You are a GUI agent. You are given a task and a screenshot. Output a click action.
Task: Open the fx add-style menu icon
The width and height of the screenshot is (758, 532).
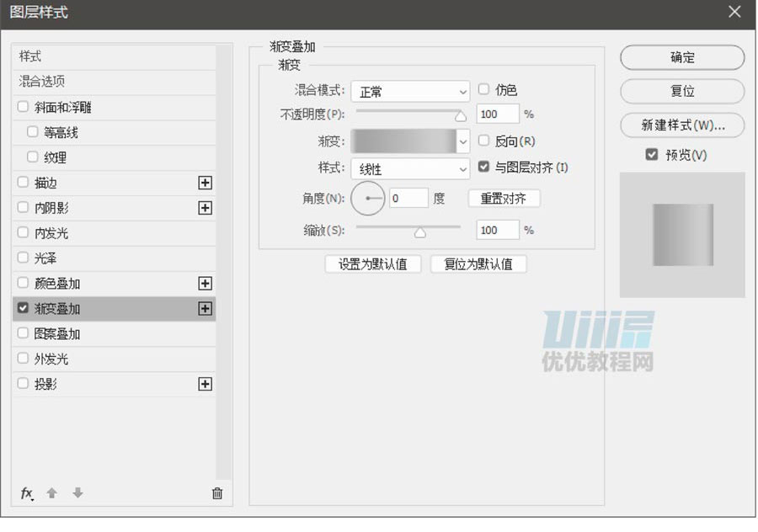(x=27, y=493)
